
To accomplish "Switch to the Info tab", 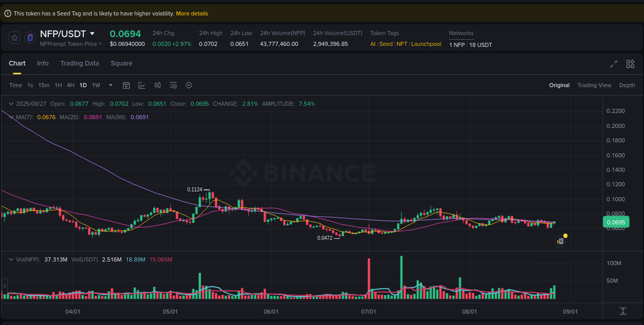I will (43, 63).
